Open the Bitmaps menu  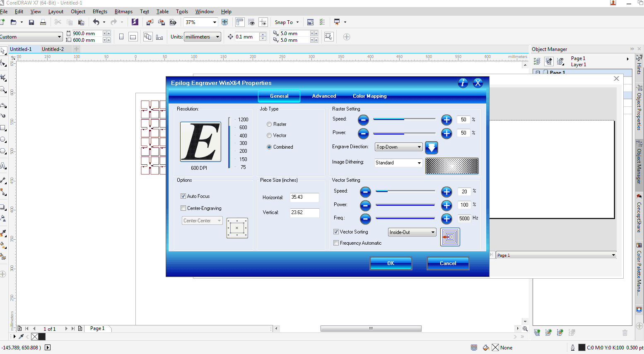pos(123,12)
